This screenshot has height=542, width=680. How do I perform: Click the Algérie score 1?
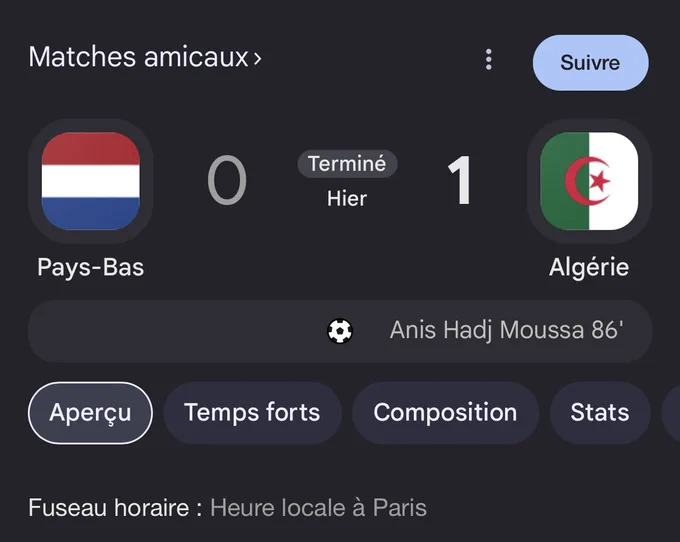(460, 180)
